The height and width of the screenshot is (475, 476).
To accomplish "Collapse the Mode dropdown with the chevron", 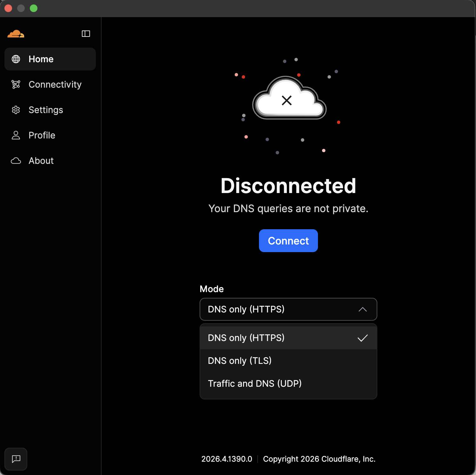I will coord(363,309).
